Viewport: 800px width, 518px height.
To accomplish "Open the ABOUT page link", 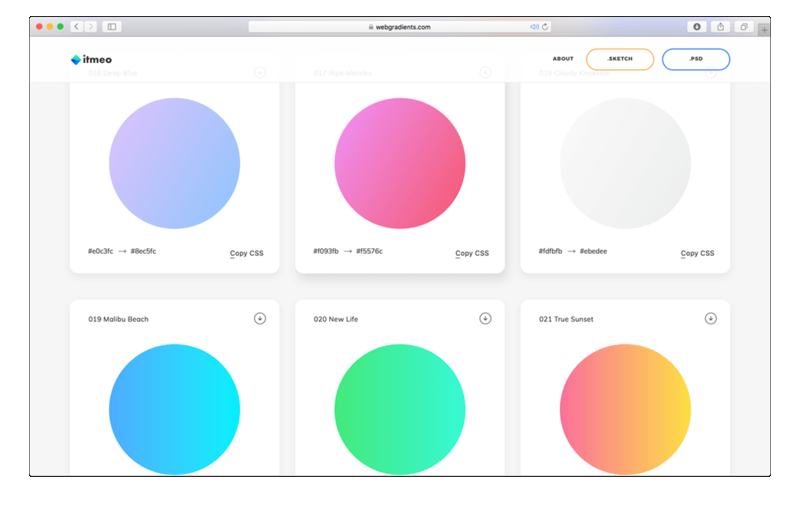I will point(563,60).
